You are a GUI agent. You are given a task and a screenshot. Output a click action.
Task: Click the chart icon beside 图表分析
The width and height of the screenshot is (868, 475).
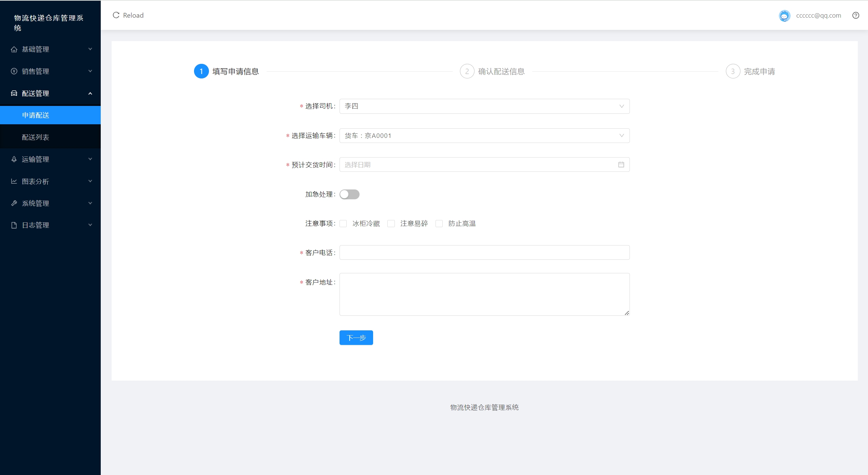tap(14, 181)
